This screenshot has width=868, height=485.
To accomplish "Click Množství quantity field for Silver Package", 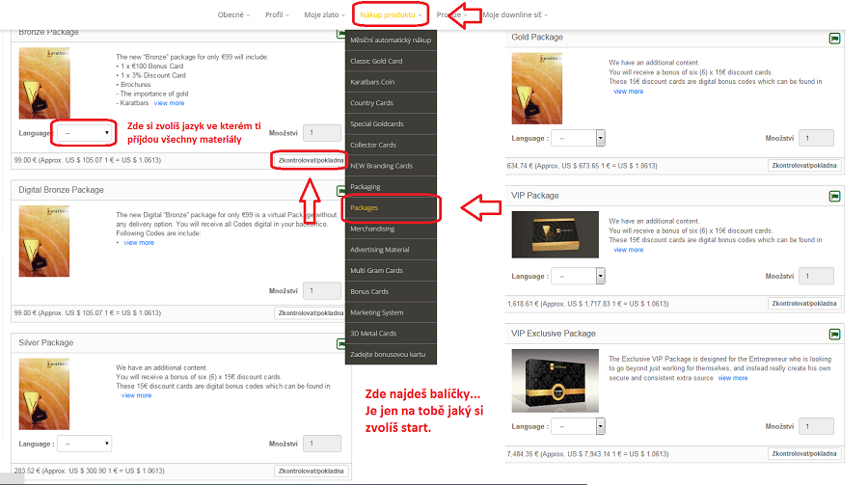I will point(322,444).
